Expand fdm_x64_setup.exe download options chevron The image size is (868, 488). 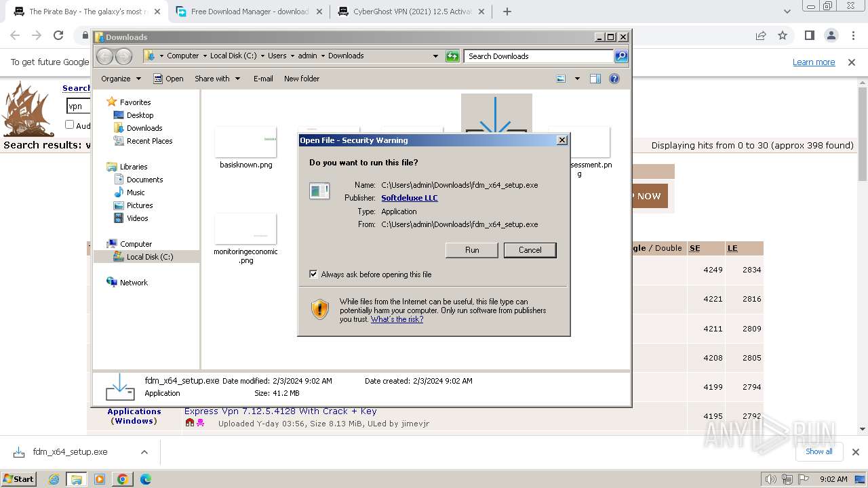point(144,452)
